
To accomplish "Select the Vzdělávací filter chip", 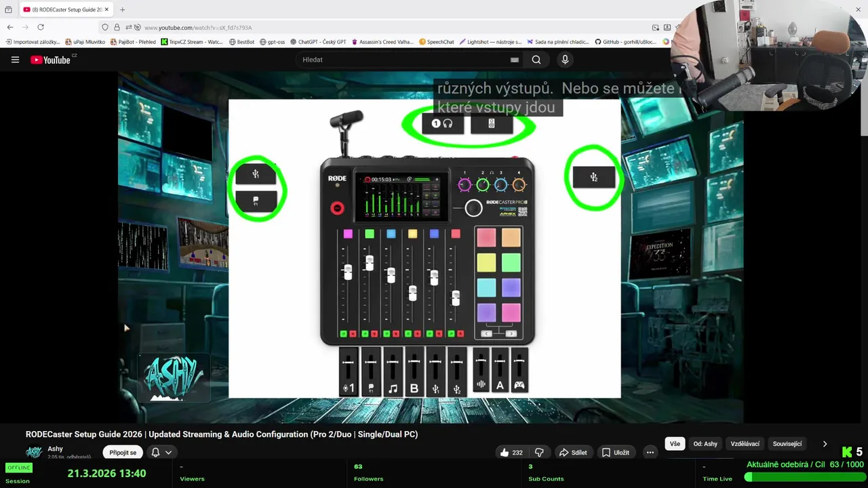I will tap(745, 444).
